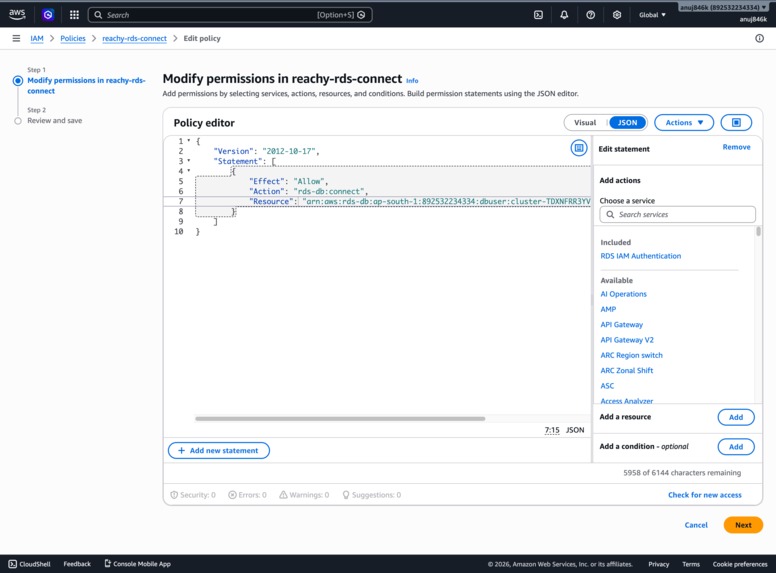
Task: Click Check for new access
Action: tap(705, 495)
